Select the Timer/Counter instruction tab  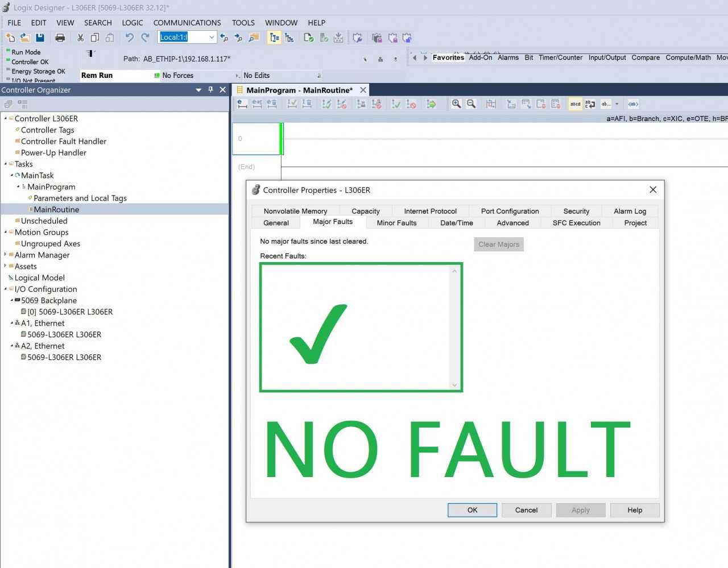[560, 57]
